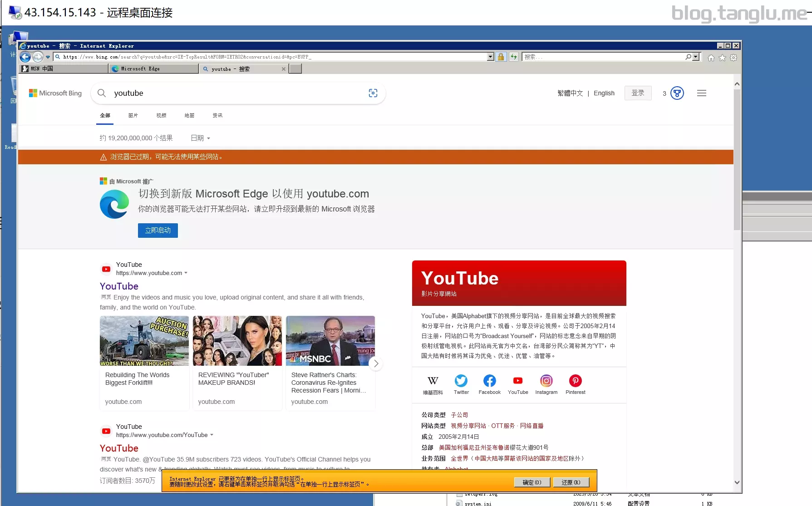Open IE settings gear icon
812x506 pixels.
tap(733, 58)
